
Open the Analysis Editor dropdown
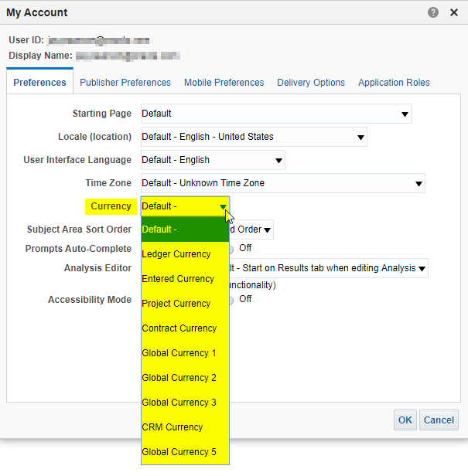[421, 269]
